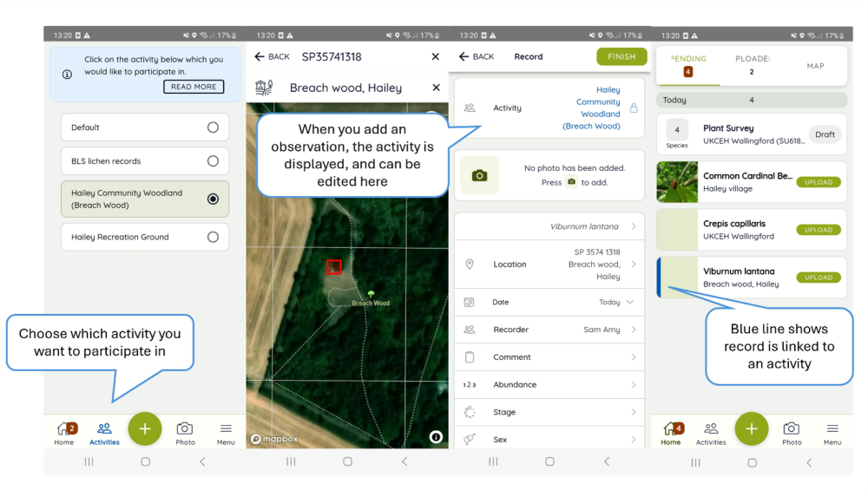Open Common Cardinal Beetle photo thumbnail
Viewport: 868px width, 490px height.
coord(677,182)
